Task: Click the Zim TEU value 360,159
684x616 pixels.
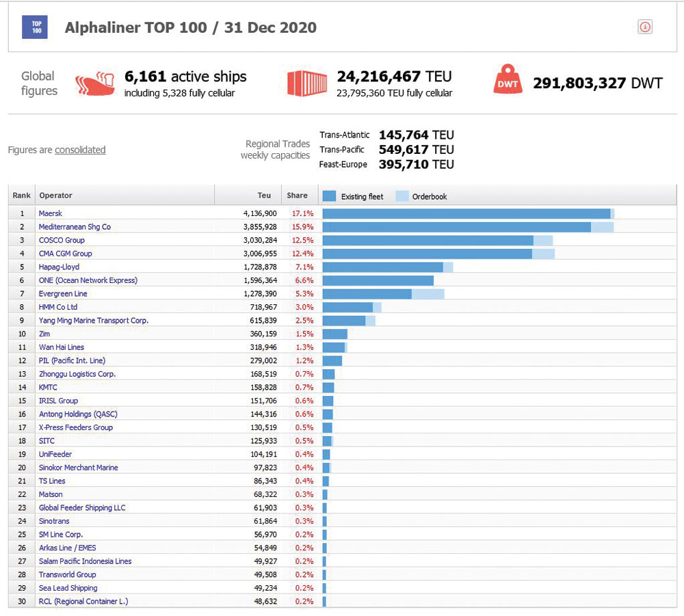Action: 263,334
